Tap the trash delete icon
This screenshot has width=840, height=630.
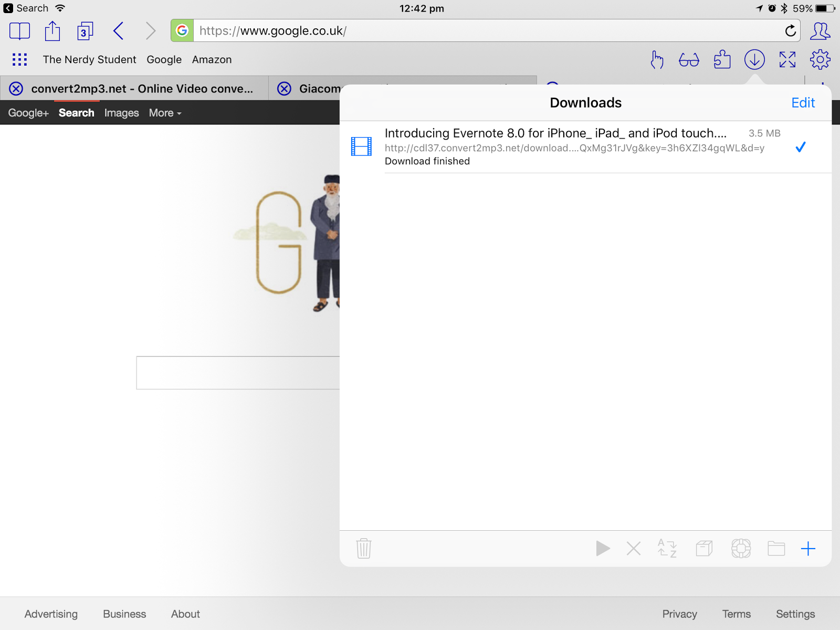pos(363,549)
